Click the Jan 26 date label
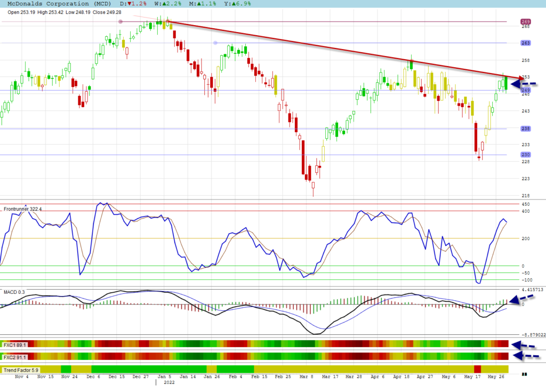Image resolution: width=546 pixels, height=392 pixels. pyautogui.click(x=212, y=377)
